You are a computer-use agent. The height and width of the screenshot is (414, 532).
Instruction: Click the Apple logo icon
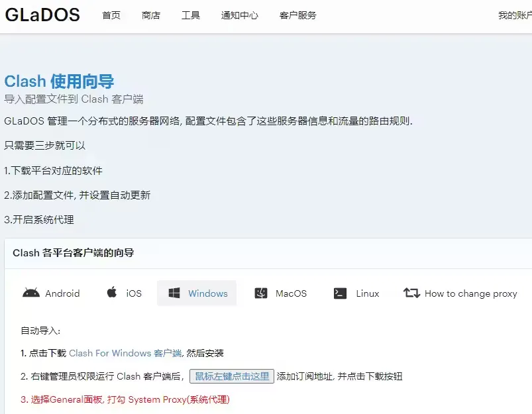(112, 293)
